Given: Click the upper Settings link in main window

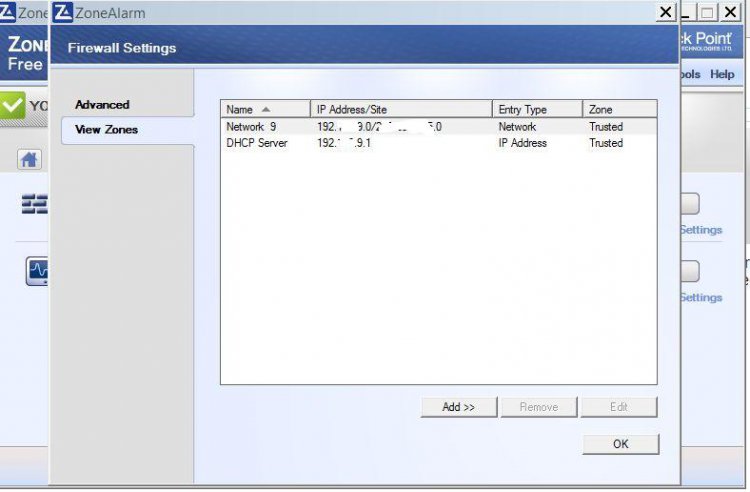Looking at the screenshot, I should point(701,230).
